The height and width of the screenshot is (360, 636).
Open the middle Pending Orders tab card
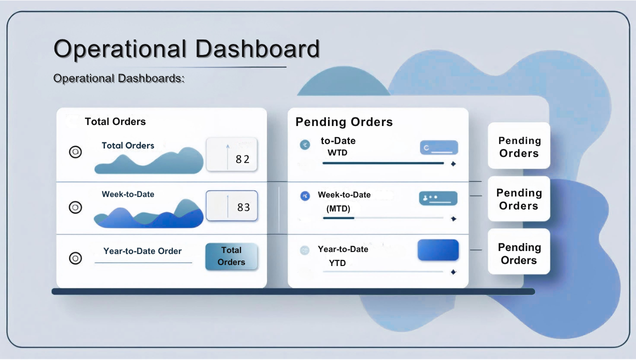pos(519,199)
